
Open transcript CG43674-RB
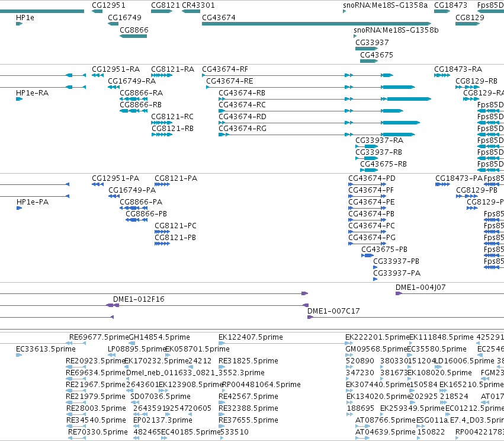[x=325, y=99]
